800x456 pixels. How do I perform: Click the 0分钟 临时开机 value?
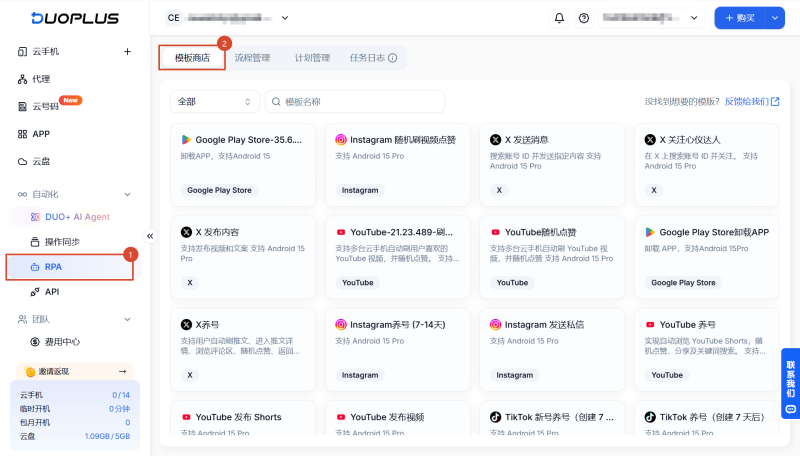point(119,409)
